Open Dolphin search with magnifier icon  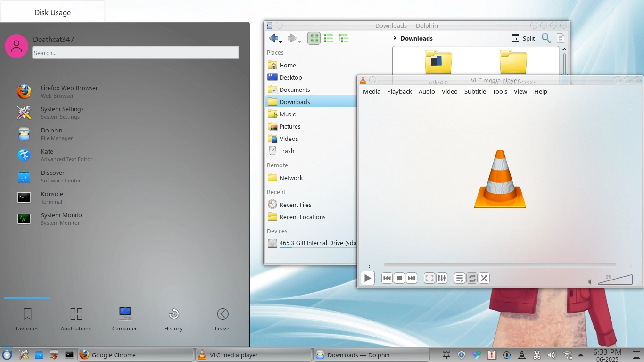546,39
